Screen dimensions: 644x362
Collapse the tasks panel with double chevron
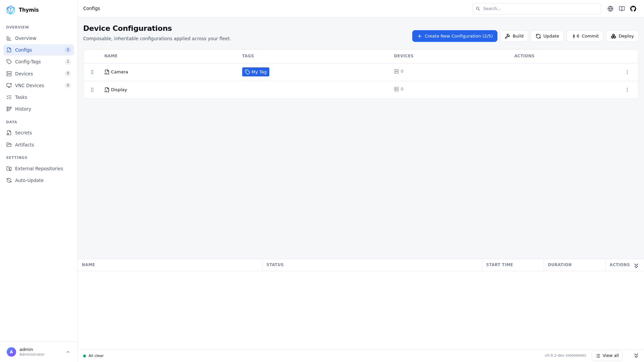tap(636, 265)
